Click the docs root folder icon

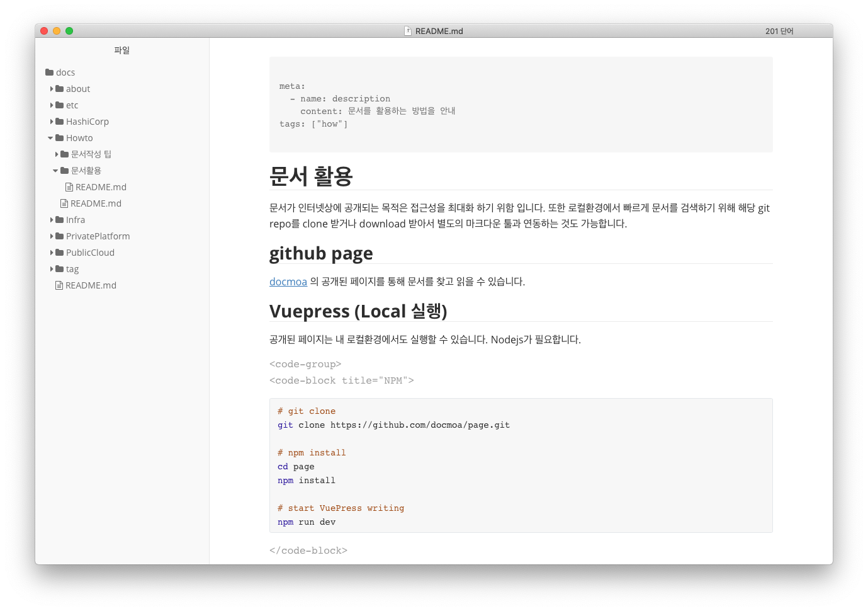[x=49, y=72]
